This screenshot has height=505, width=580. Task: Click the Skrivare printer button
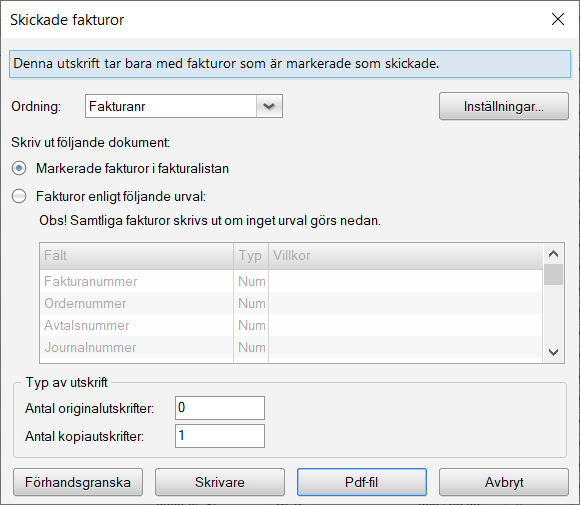coord(220,482)
